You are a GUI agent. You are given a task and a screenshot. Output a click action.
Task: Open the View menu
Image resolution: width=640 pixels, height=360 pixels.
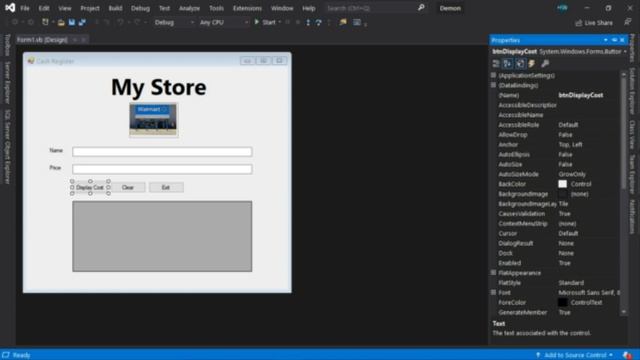(x=64, y=8)
